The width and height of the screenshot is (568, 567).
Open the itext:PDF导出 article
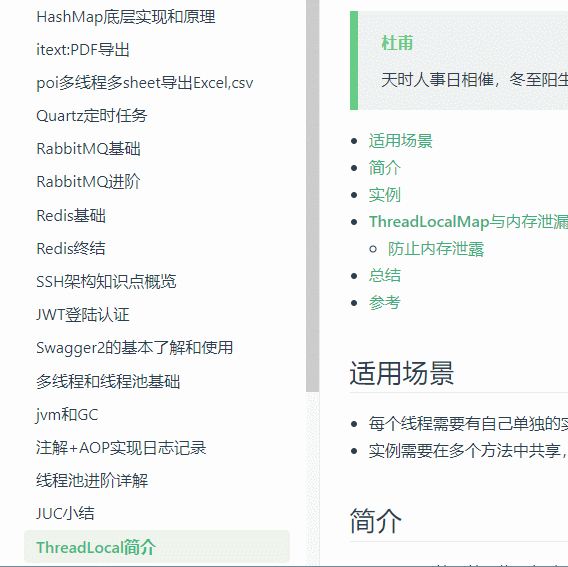(83, 50)
